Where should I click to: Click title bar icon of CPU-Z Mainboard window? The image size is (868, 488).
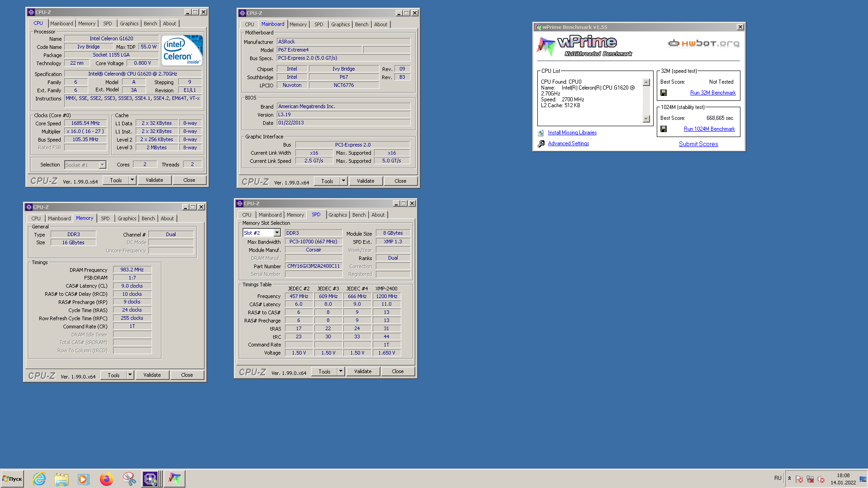242,13
